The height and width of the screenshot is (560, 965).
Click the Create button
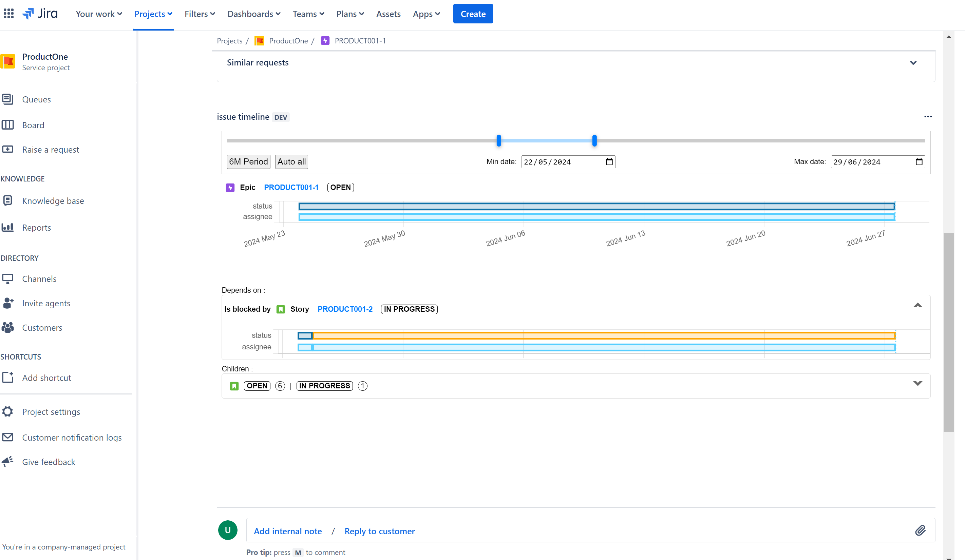(x=473, y=14)
